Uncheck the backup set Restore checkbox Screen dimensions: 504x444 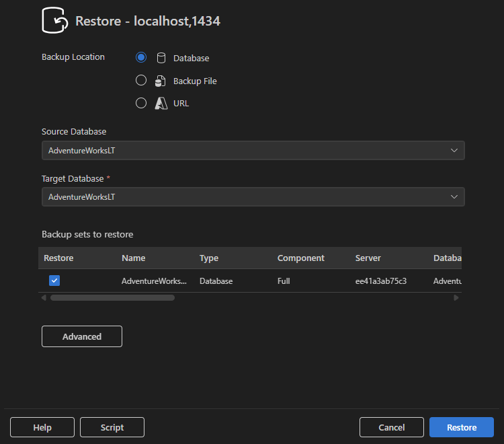pos(54,281)
